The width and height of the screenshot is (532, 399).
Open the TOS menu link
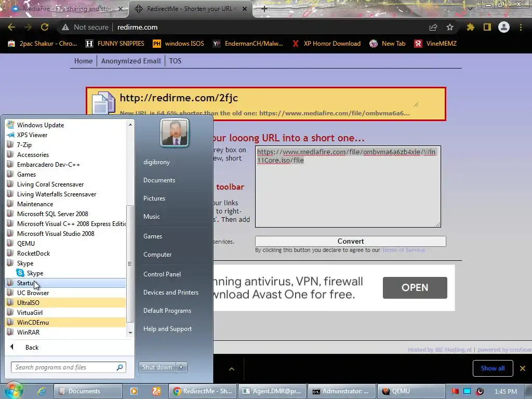(175, 61)
